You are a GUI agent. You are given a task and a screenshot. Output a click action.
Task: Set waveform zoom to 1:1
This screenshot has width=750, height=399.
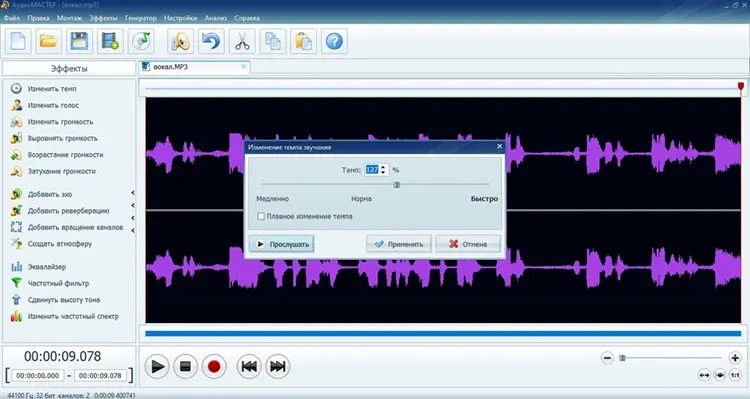click(735, 375)
